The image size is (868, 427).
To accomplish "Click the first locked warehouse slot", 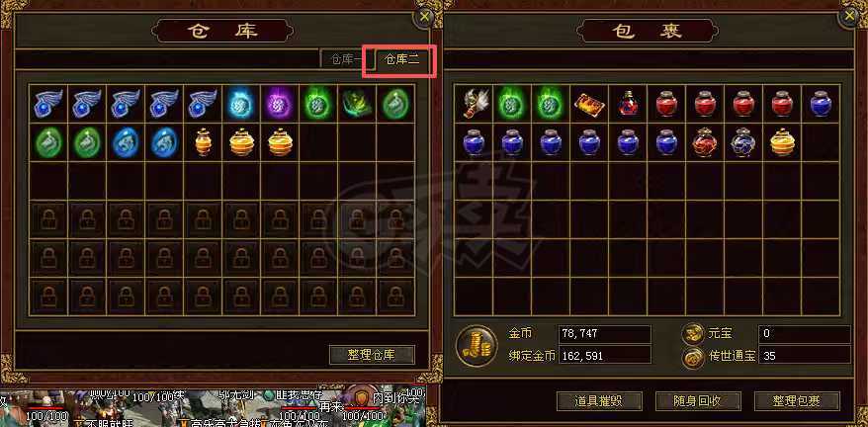I will (x=48, y=219).
